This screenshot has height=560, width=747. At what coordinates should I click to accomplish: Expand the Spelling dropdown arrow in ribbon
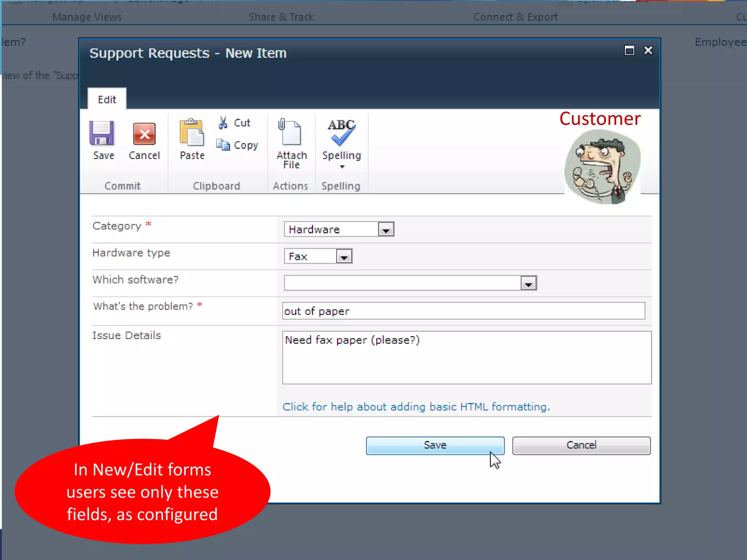coord(342,167)
